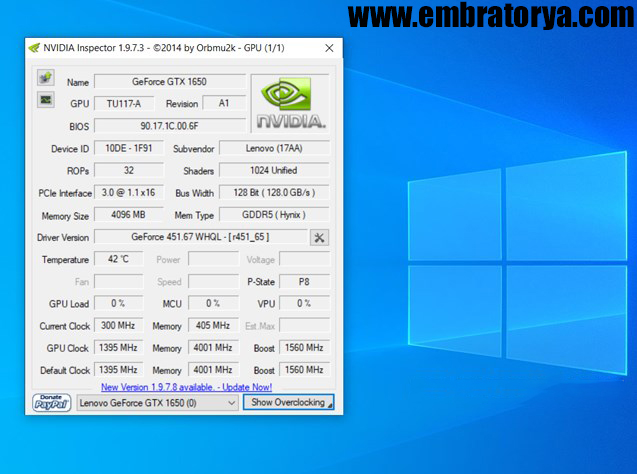Click the 405 MHz current memory field

213,325
